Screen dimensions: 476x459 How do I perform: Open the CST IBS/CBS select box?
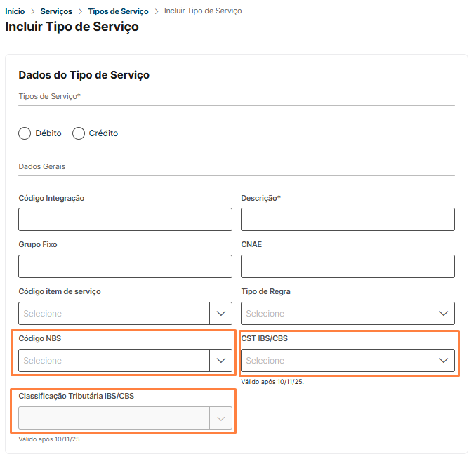[x=336, y=361]
